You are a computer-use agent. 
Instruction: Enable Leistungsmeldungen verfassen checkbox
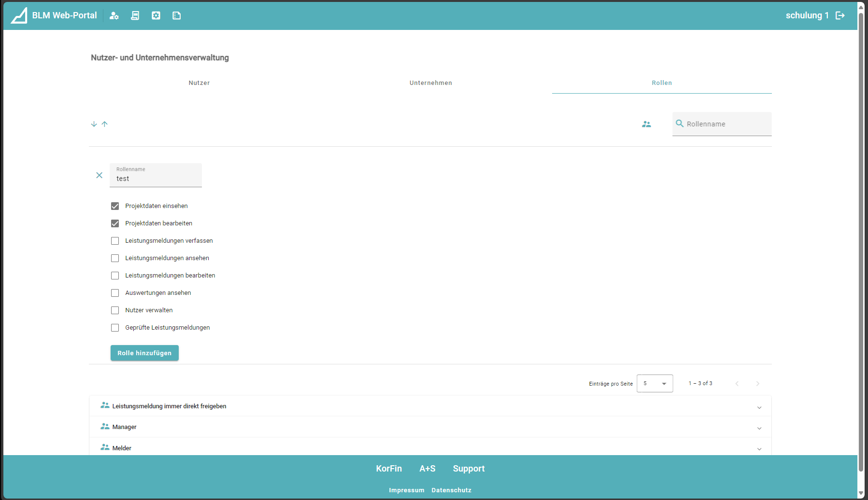pos(115,241)
